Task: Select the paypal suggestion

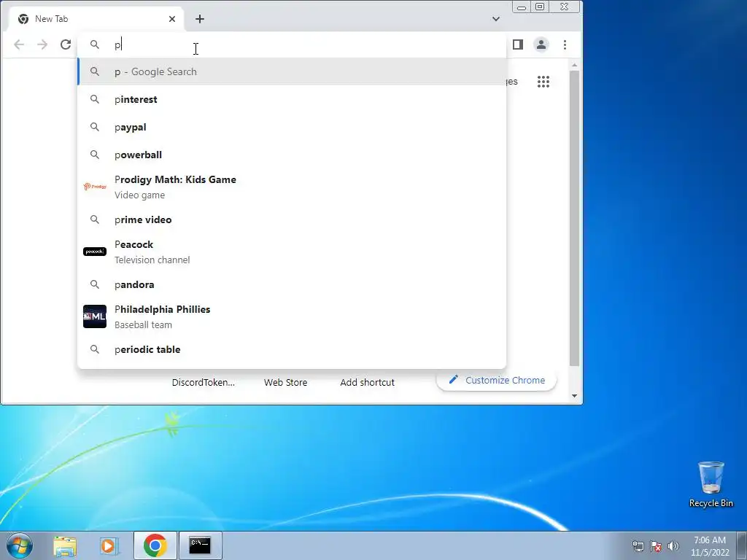Action: (x=292, y=127)
